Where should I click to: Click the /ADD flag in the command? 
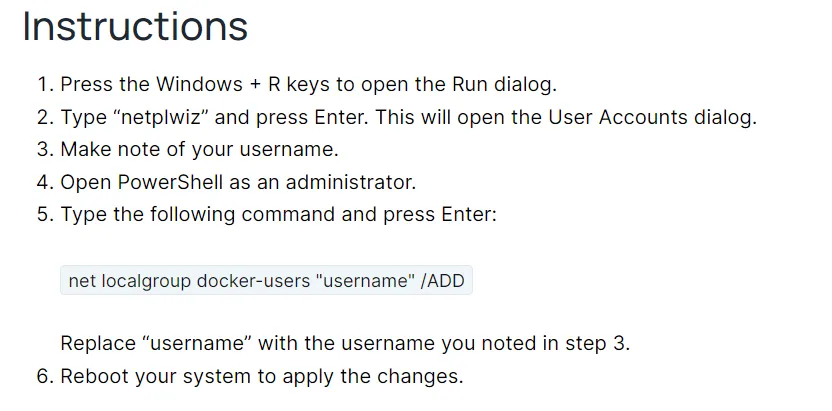442,280
